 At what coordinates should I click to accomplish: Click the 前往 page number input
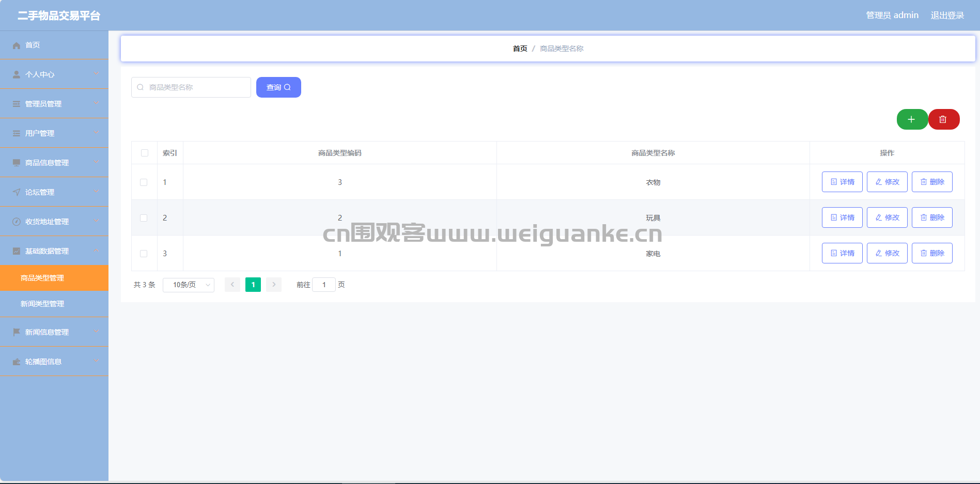pyautogui.click(x=324, y=285)
